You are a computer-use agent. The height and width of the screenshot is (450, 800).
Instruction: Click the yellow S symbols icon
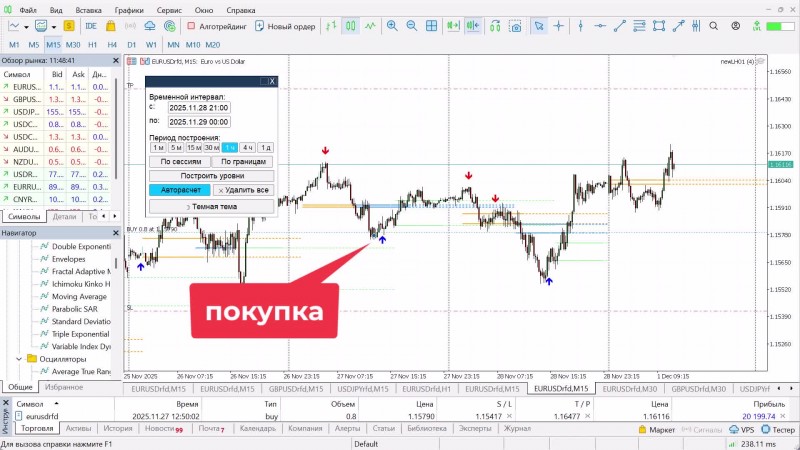(x=69, y=26)
